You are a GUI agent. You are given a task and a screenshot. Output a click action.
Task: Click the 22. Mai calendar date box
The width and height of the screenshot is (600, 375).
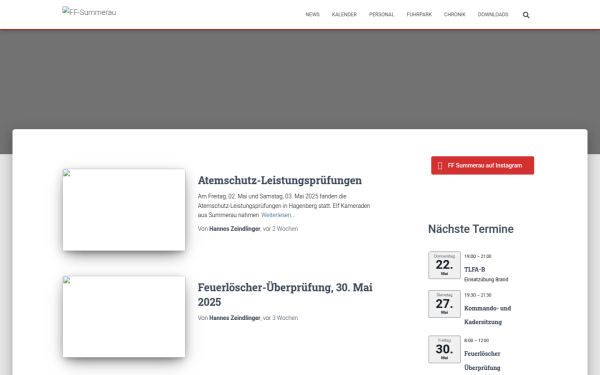tap(444, 265)
